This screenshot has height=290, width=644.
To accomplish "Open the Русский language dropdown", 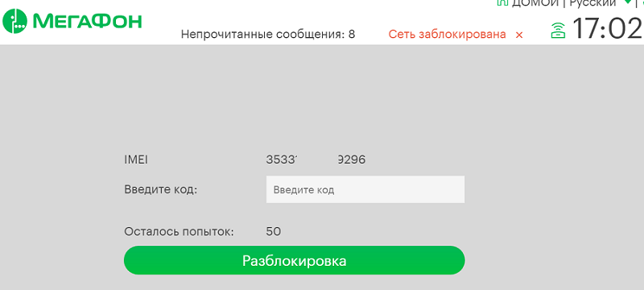I will (592, 2).
